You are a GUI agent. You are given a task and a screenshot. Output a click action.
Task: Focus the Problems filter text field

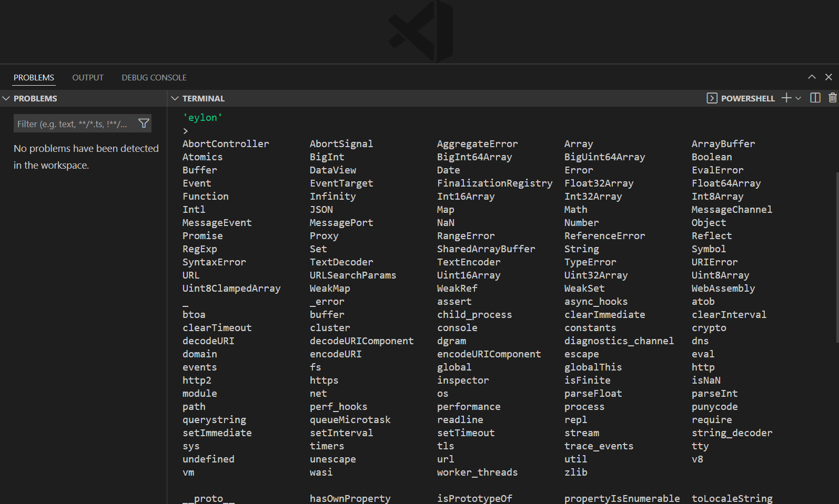[x=74, y=124]
